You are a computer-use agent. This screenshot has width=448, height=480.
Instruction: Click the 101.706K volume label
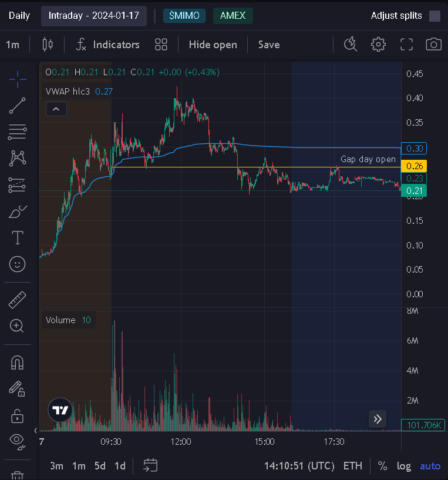coord(423,425)
